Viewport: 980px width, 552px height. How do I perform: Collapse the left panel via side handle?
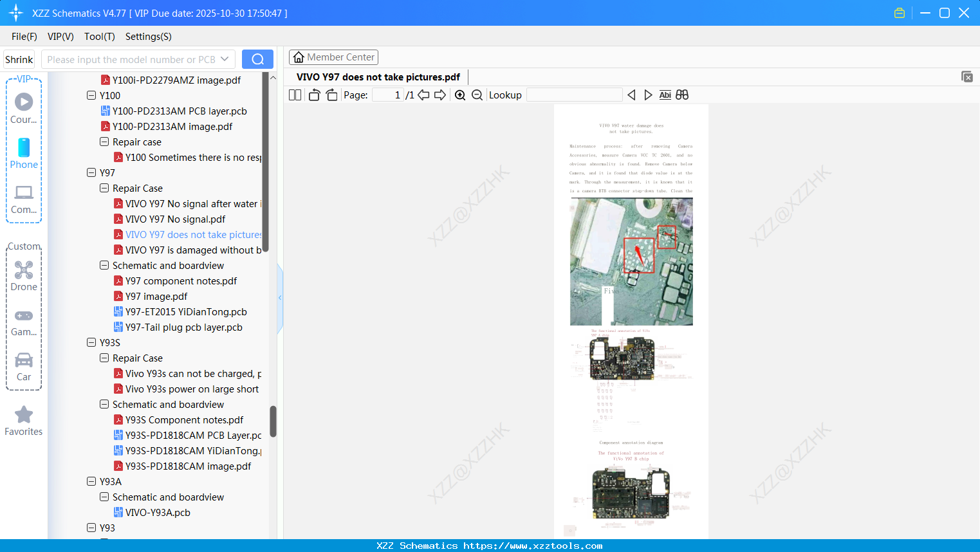(280, 298)
